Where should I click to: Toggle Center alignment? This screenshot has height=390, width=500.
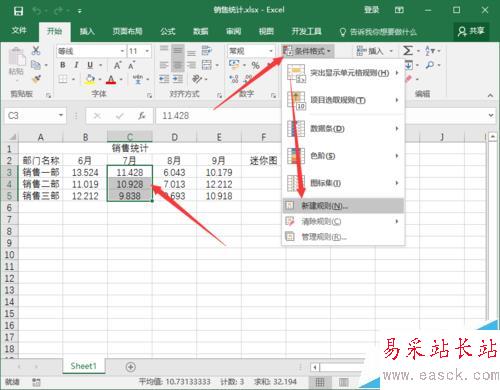click(178, 65)
